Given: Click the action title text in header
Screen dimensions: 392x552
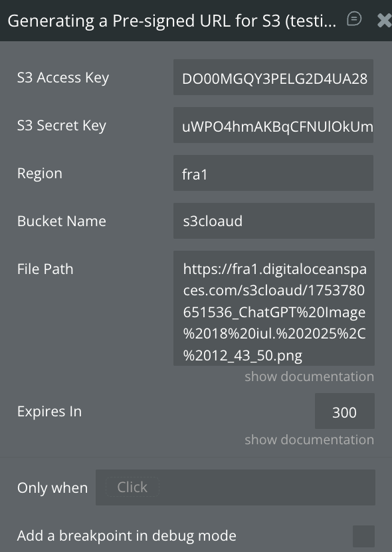Looking at the screenshot, I should click(x=172, y=21).
